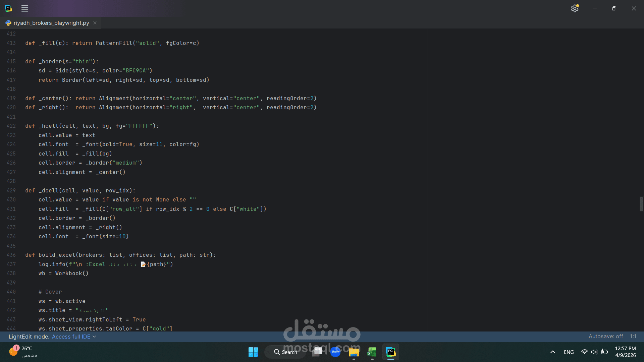Select the riyadh_brokers_playwright.py editor tab
The width and height of the screenshot is (644, 362).
[51, 23]
